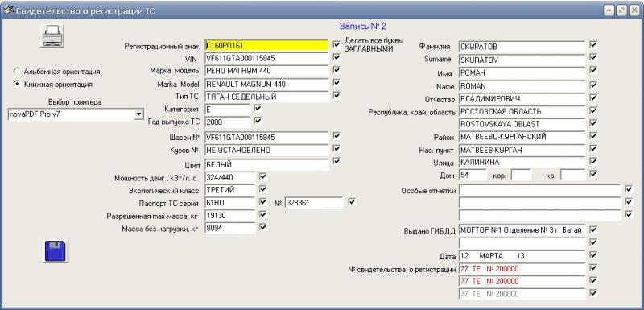Click Делать все буквы ЗАГЛАВНЫМИ label
Viewport: 644px width, 310px height.
[x=374, y=45]
